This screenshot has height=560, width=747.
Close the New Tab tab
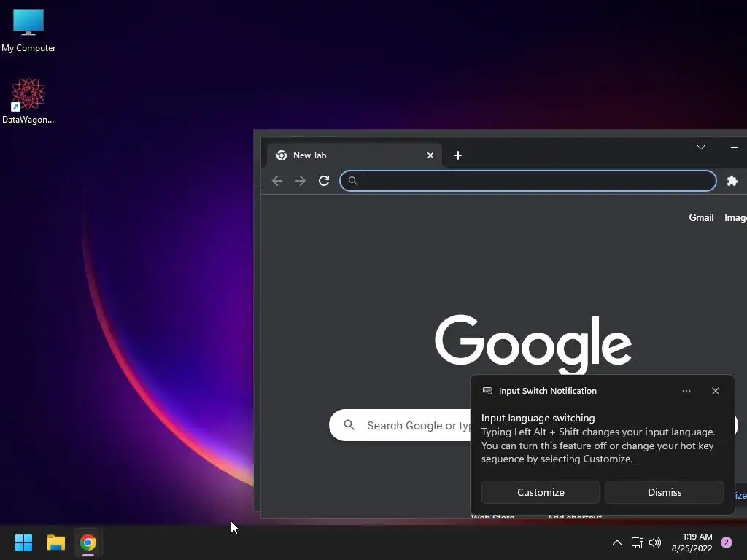pos(430,155)
